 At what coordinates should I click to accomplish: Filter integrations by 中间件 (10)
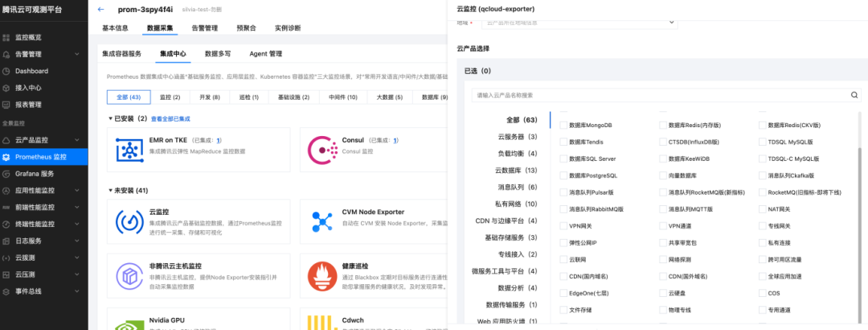pyautogui.click(x=342, y=97)
